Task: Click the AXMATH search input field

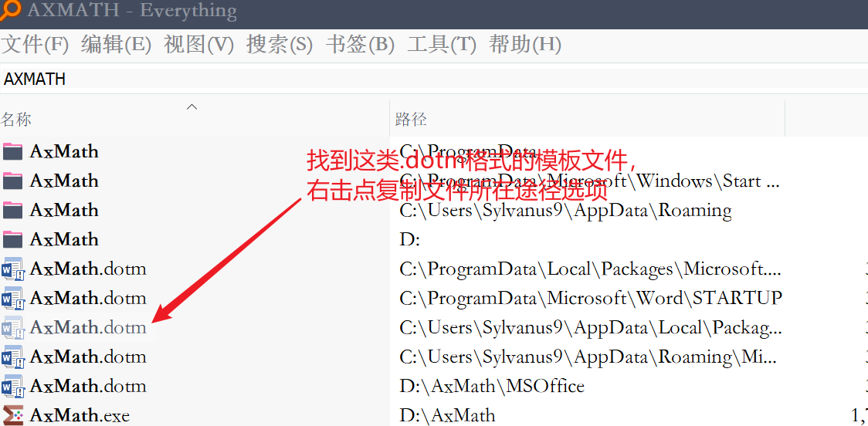Action: point(434,79)
